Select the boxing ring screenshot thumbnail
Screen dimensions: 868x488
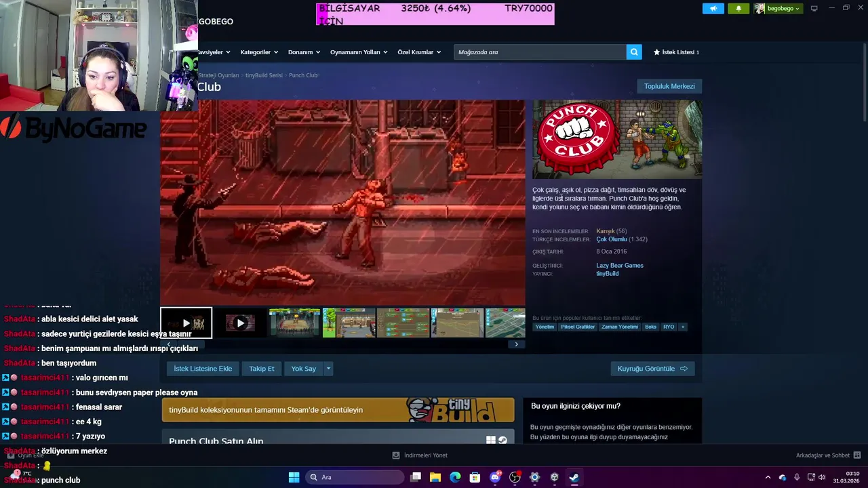(294, 323)
